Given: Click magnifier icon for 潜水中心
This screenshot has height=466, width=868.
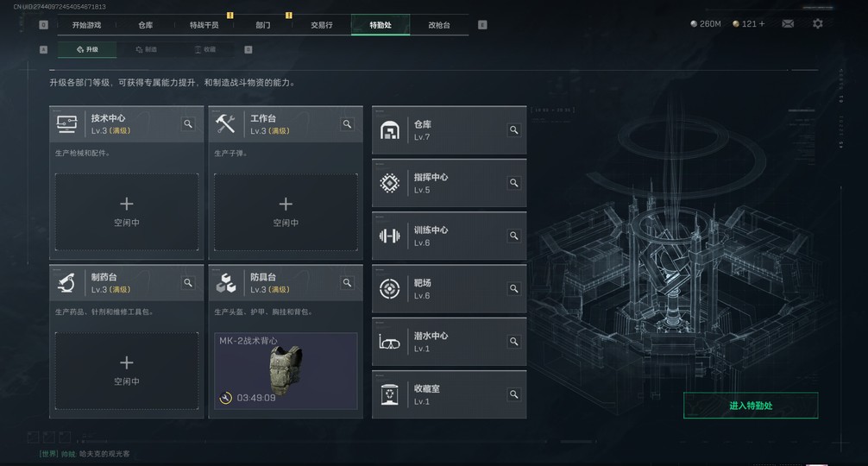Looking at the screenshot, I should (x=513, y=342).
